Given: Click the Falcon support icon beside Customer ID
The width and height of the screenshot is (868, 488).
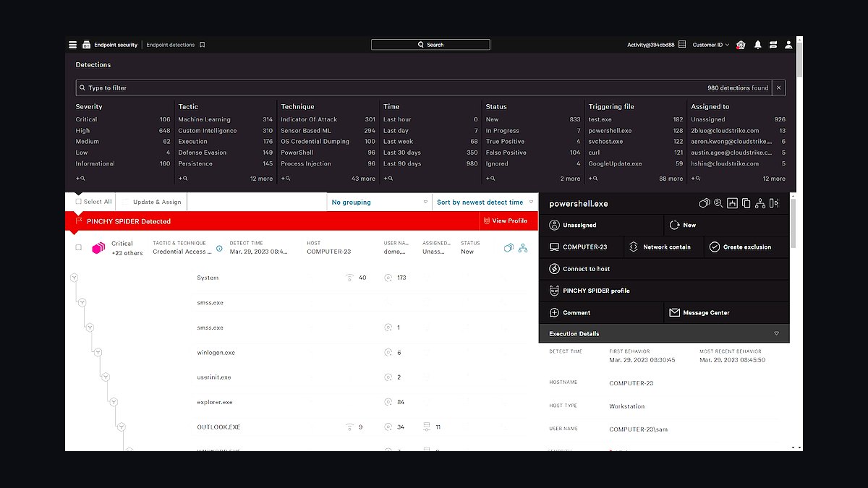Looking at the screenshot, I should 741,45.
